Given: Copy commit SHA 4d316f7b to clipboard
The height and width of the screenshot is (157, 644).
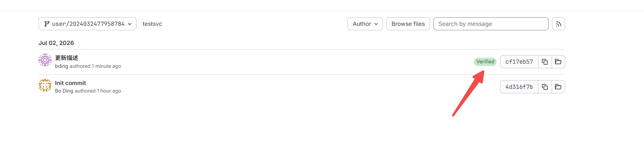Looking at the screenshot, I should click(545, 87).
